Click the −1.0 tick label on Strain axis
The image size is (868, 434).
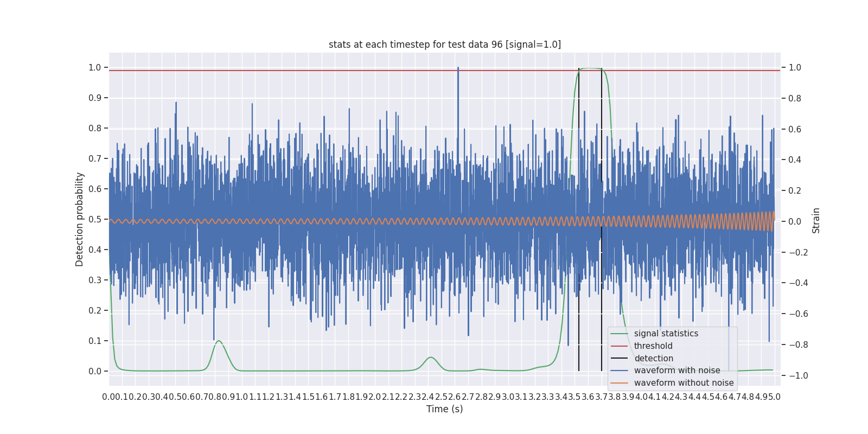tap(795, 375)
